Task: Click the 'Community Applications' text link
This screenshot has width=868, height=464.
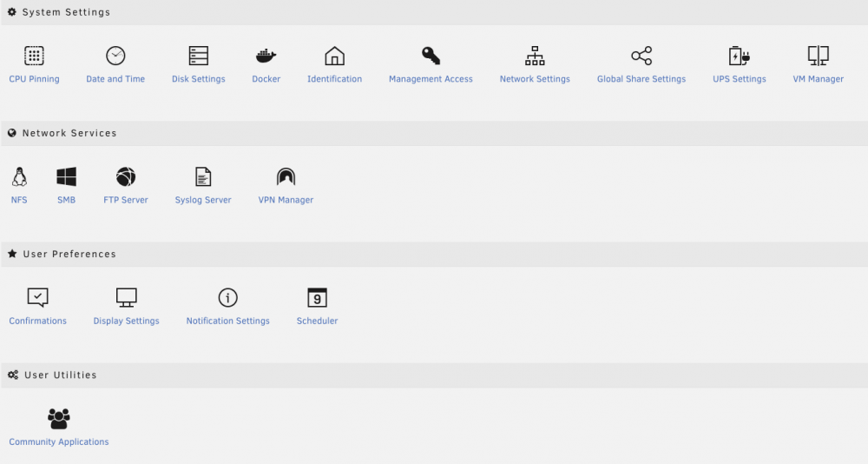Action: tap(59, 441)
